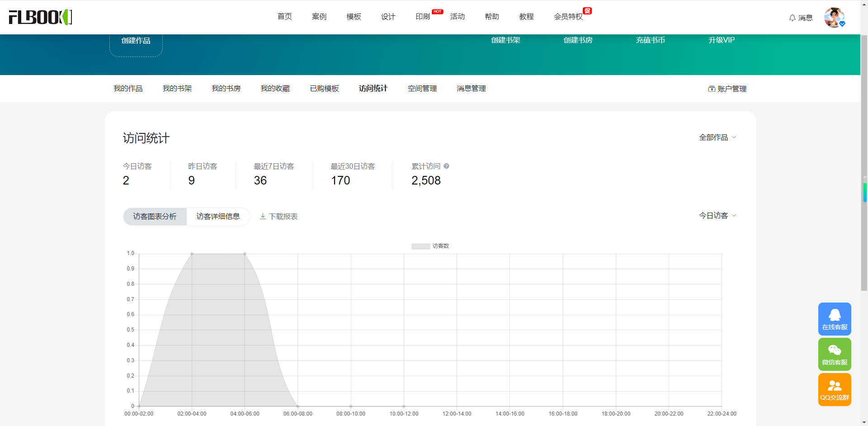The height and width of the screenshot is (426, 868).
Task: Open the user avatar profile menu
Action: 834,18
